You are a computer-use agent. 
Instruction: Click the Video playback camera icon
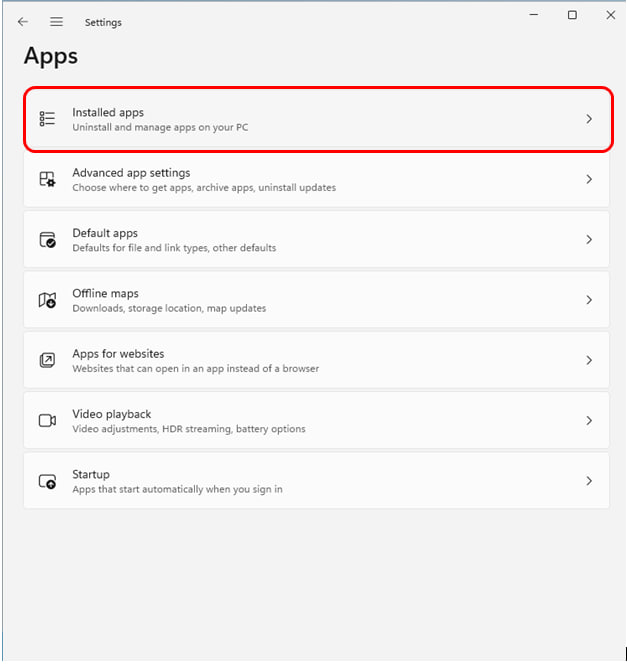(47, 420)
